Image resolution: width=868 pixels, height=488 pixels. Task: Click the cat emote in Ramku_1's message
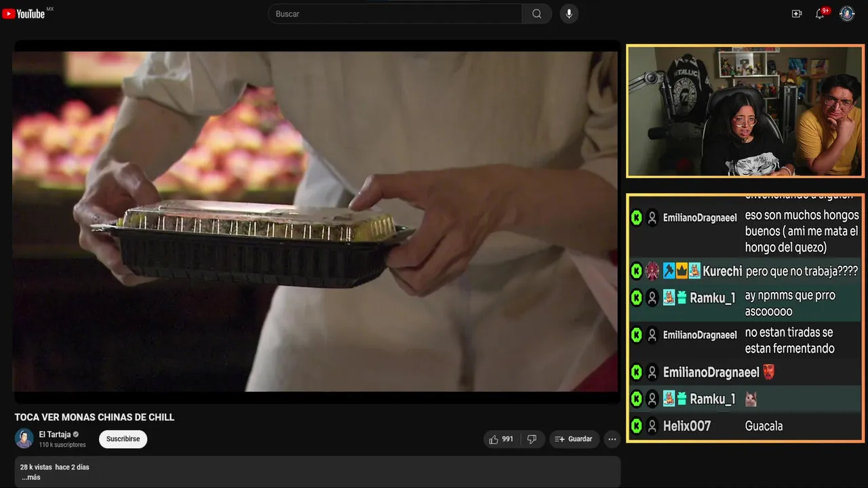(751, 399)
